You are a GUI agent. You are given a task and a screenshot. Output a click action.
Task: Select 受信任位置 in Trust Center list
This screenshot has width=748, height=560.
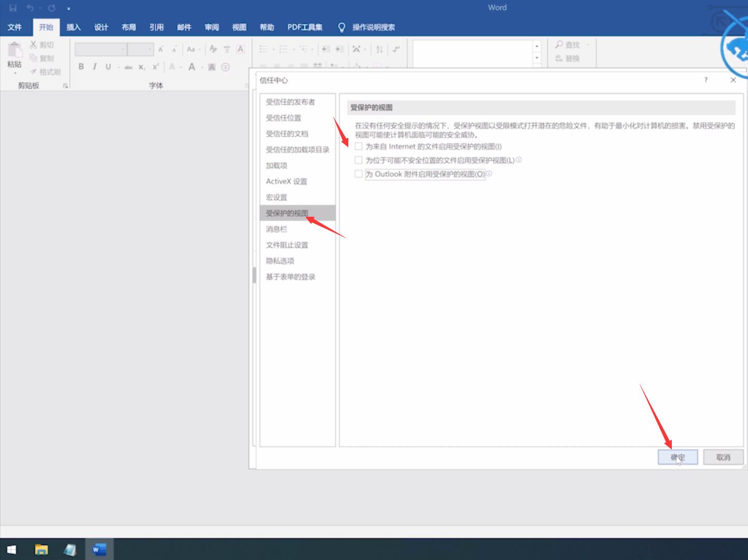[298, 118]
